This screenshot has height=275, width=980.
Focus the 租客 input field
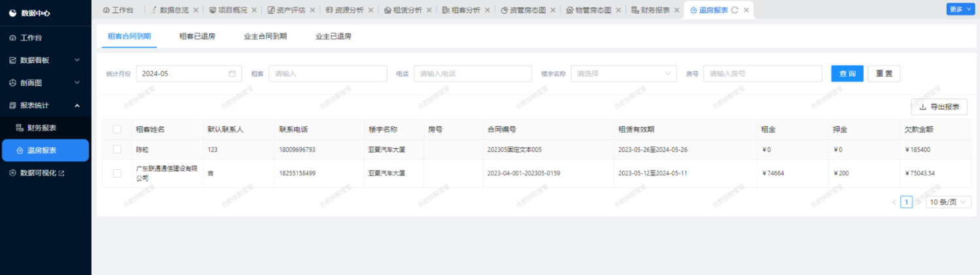point(327,74)
